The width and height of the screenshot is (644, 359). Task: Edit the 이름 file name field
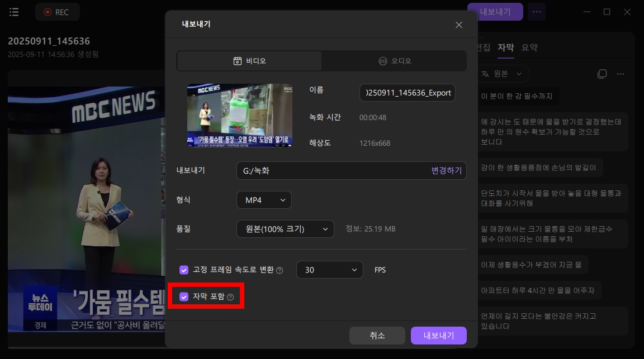tap(408, 93)
